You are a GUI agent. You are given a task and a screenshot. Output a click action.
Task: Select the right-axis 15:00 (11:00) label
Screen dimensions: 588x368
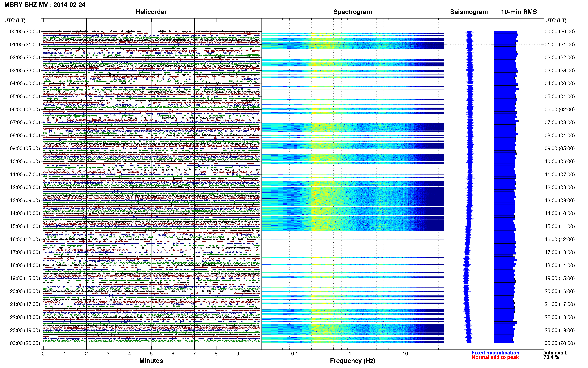tap(560, 226)
